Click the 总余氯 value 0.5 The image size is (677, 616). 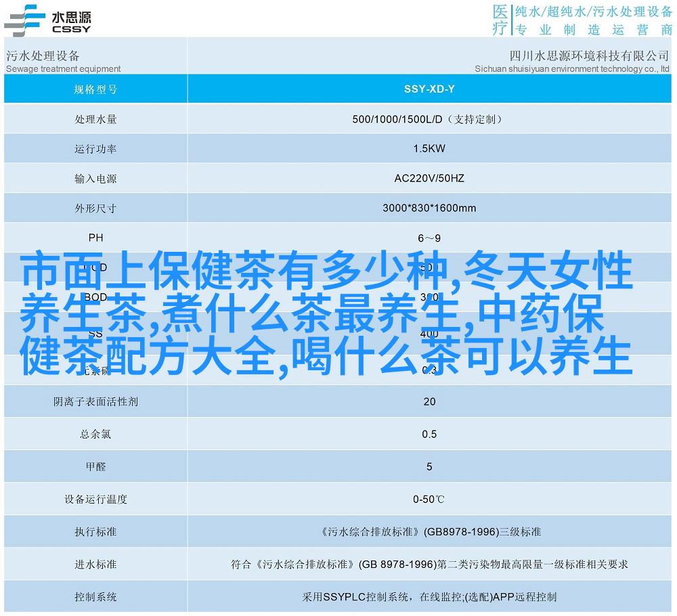pyautogui.click(x=429, y=434)
